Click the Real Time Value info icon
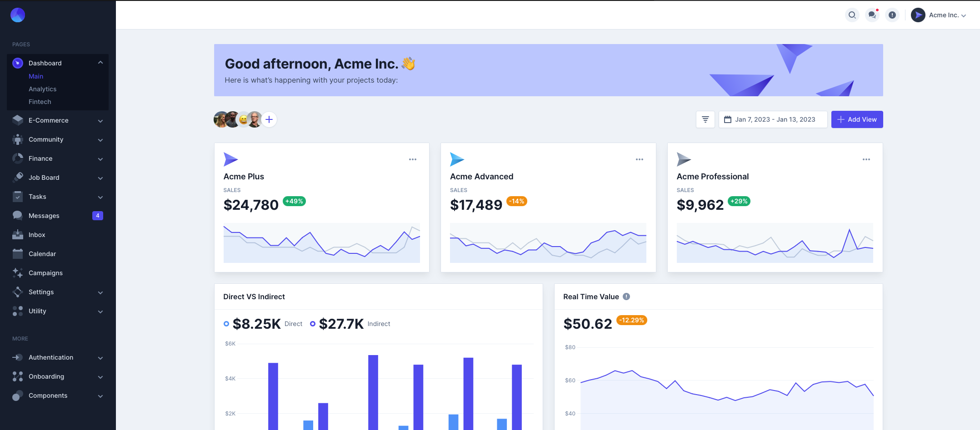The height and width of the screenshot is (430, 980). [x=626, y=297]
